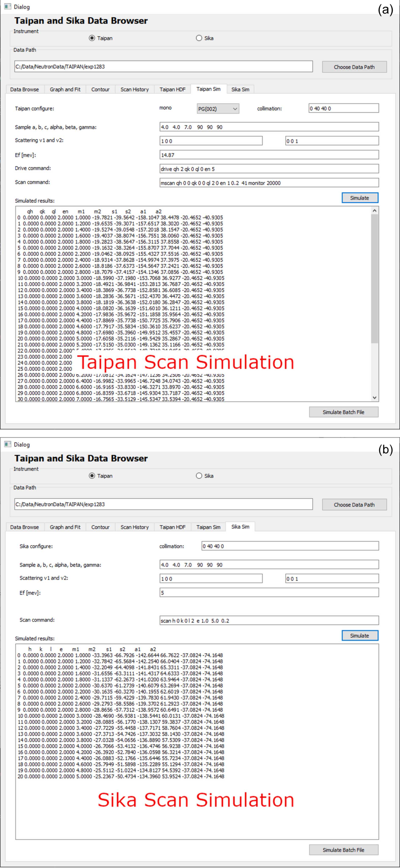Click Taipan results header row 'qh qk ql en'

point(94,212)
